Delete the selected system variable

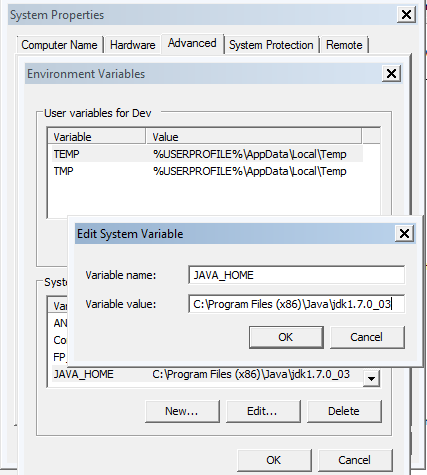[344, 411]
